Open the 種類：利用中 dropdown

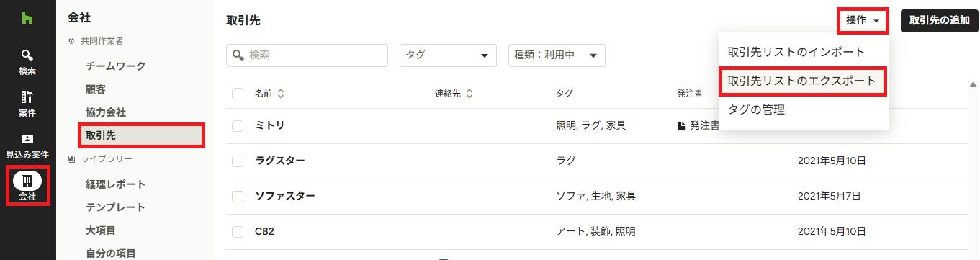coord(556,55)
